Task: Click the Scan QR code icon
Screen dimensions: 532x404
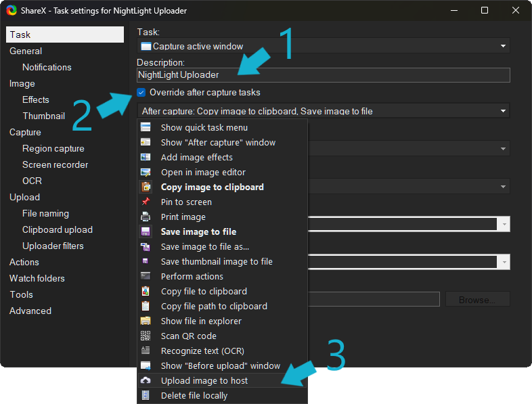Action: point(146,336)
